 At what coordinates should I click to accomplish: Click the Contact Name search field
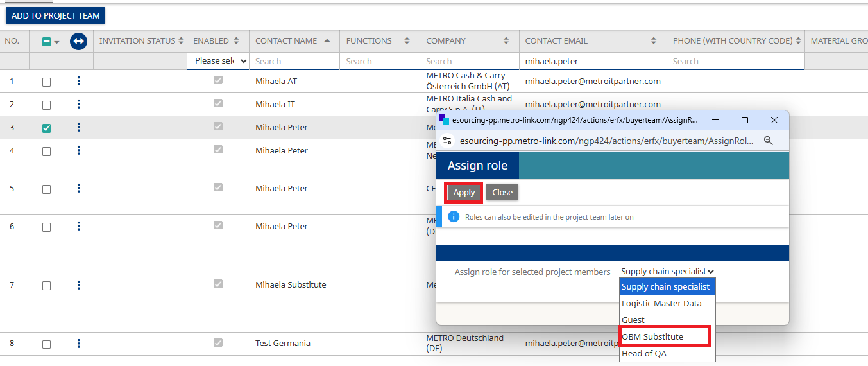click(x=294, y=61)
